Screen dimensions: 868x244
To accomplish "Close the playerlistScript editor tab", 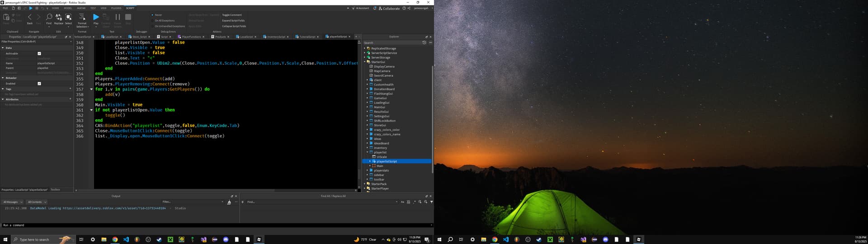I will [349, 37].
